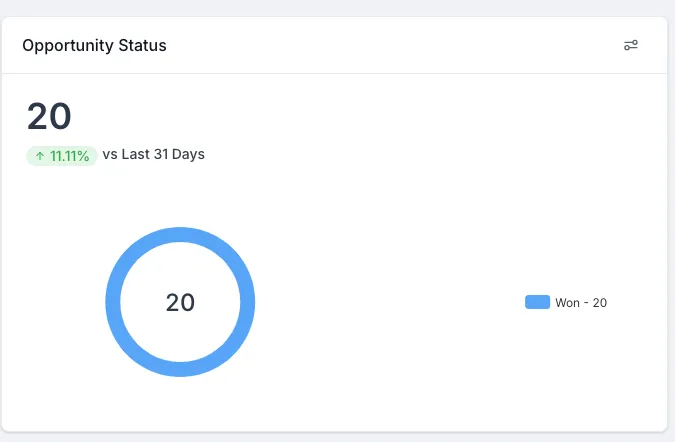The height and width of the screenshot is (442, 675).
Task: Click the right edge of the donut ring
Action: (247, 302)
